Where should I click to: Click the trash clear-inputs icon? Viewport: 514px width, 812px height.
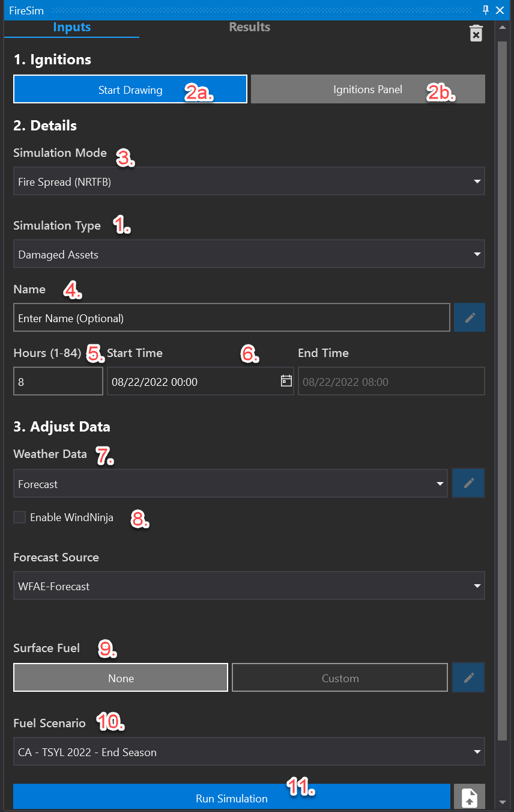click(x=476, y=34)
